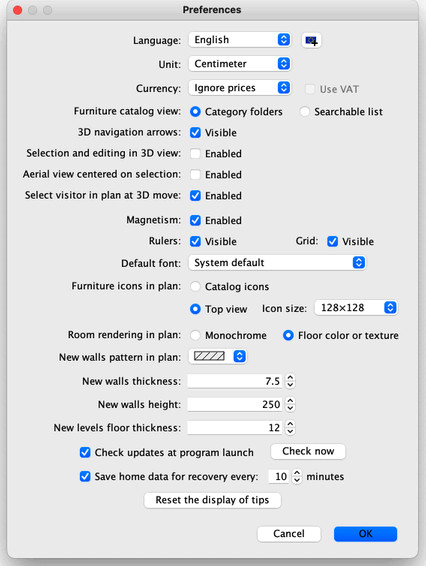Click the import language library icon
The height and width of the screenshot is (566, 426).
point(311,40)
